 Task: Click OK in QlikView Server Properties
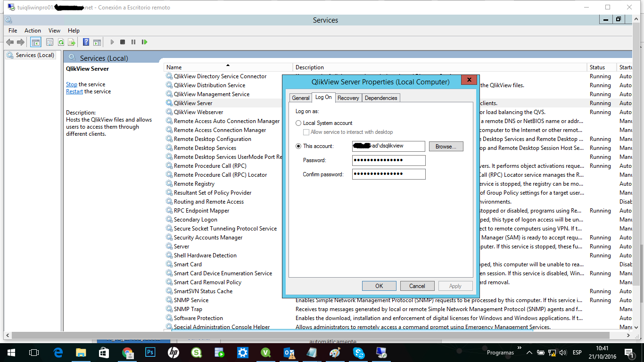(x=379, y=286)
